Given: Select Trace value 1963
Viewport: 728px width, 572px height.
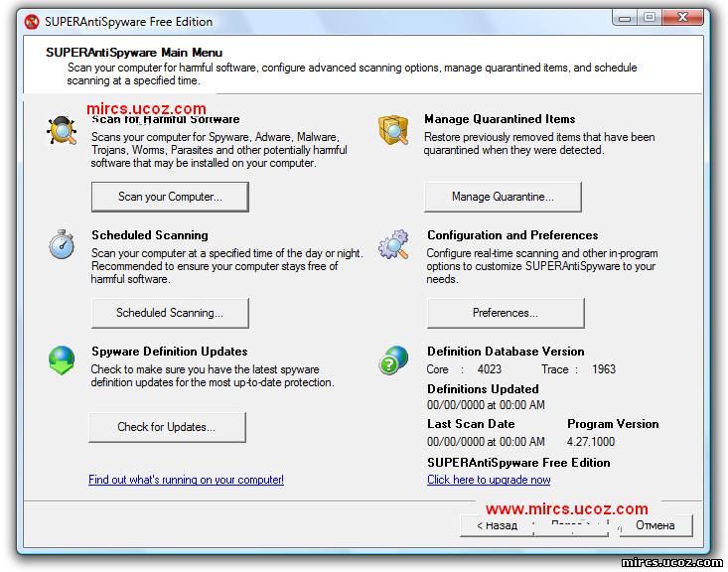Looking at the screenshot, I should click(604, 369).
